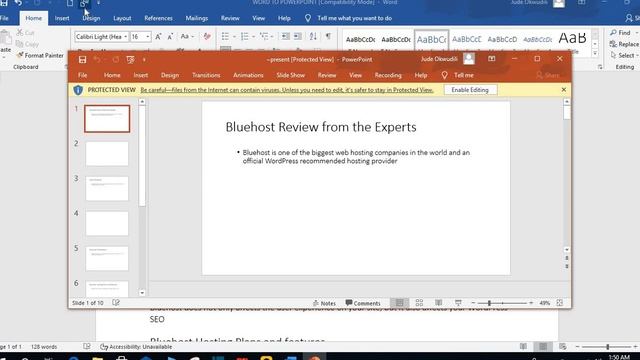Image resolution: width=640 pixels, height=360 pixels.
Task: Click the PowerPoint zoom slider
Action: pos(502,303)
